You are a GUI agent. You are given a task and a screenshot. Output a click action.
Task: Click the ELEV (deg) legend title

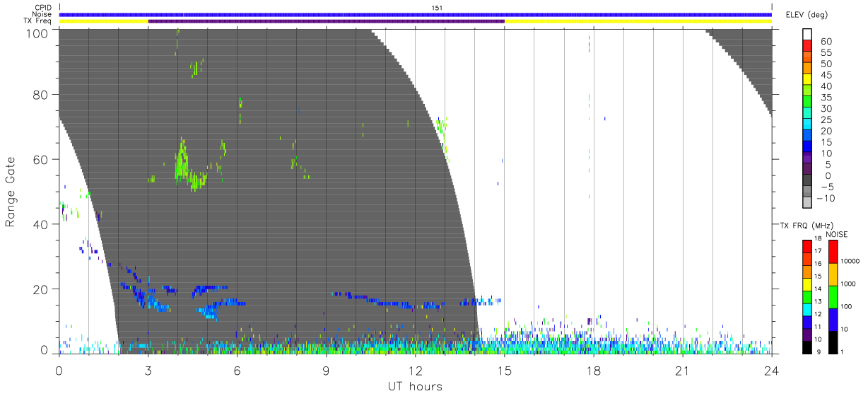pos(806,16)
